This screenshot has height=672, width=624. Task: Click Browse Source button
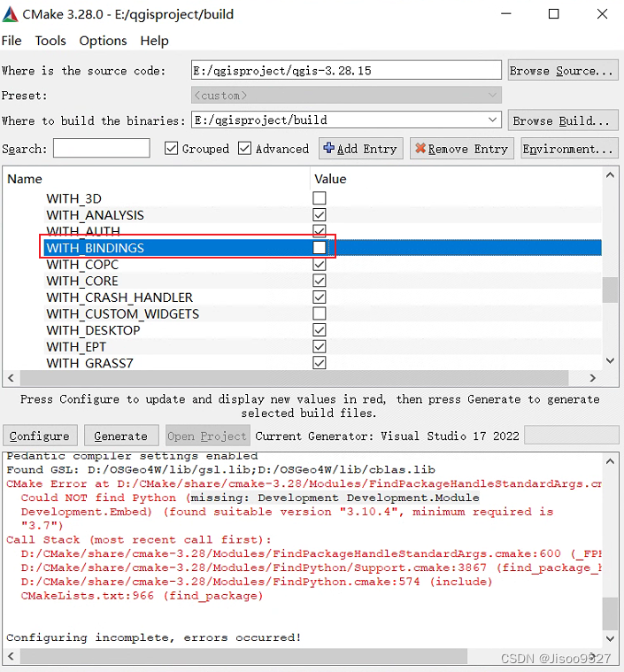pyautogui.click(x=562, y=70)
